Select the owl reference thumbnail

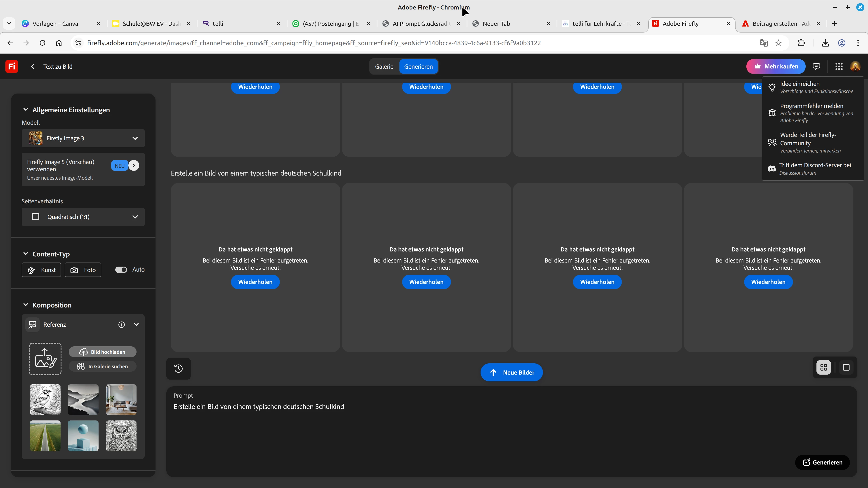121,435
